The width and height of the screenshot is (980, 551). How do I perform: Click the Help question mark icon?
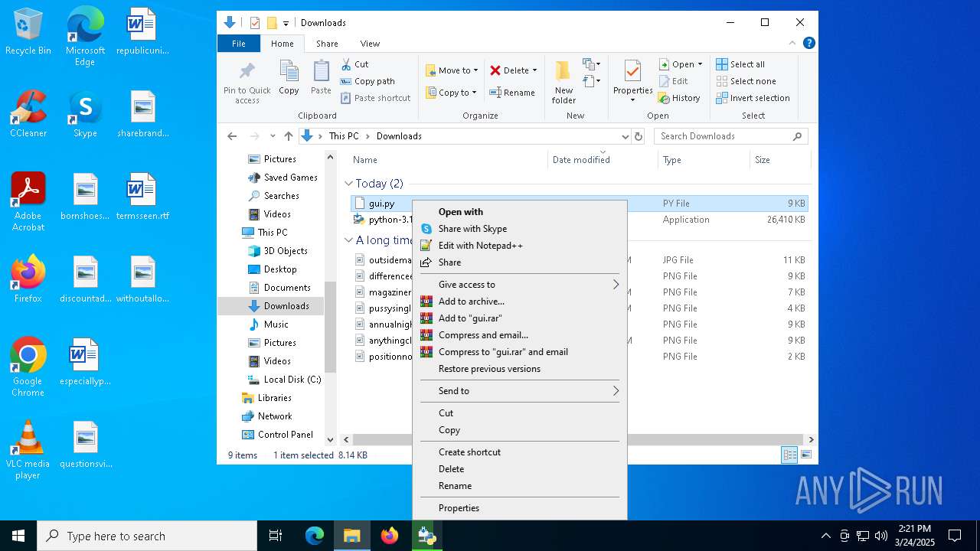coord(808,44)
